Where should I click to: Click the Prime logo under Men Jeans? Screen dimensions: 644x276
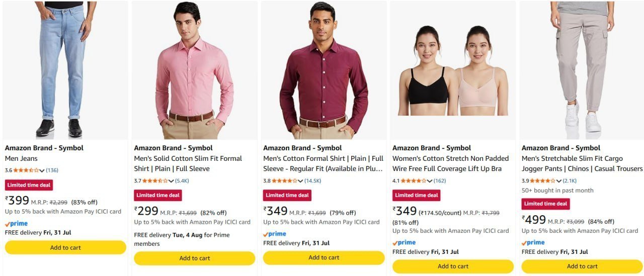coord(16,224)
